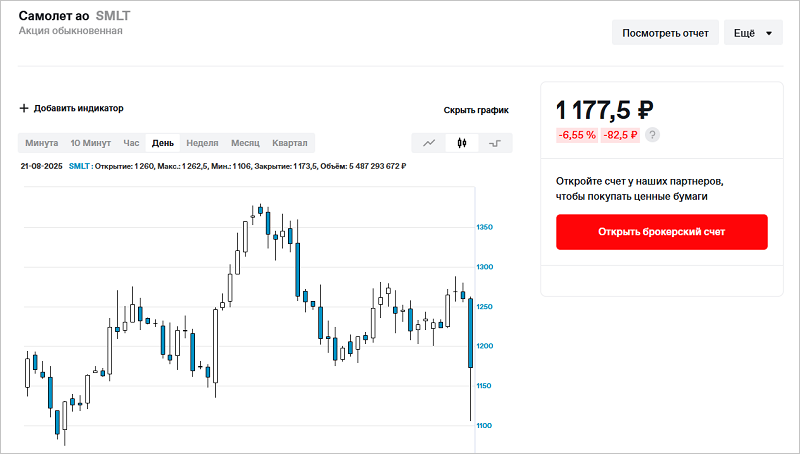
Task: Open the Ещё dropdown menu
Action: click(752, 33)
